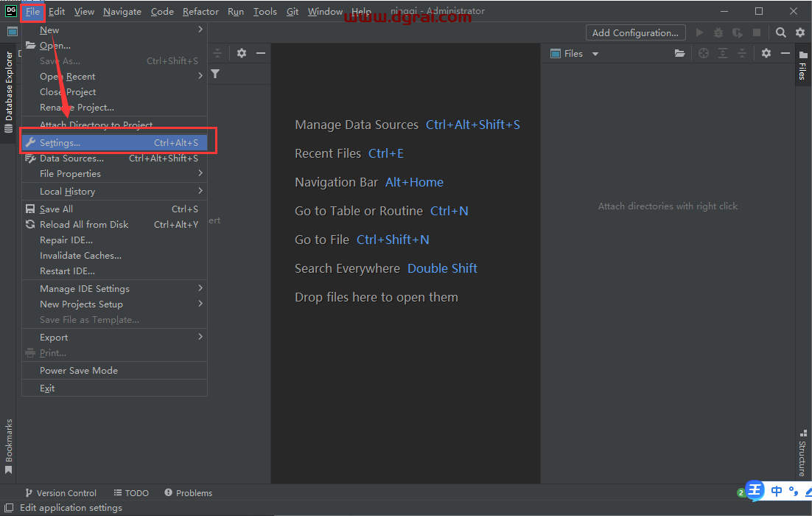Expand File Properties submenu
Image resolution: width=812 pixels, height=516 pixels.
[114, 173]
